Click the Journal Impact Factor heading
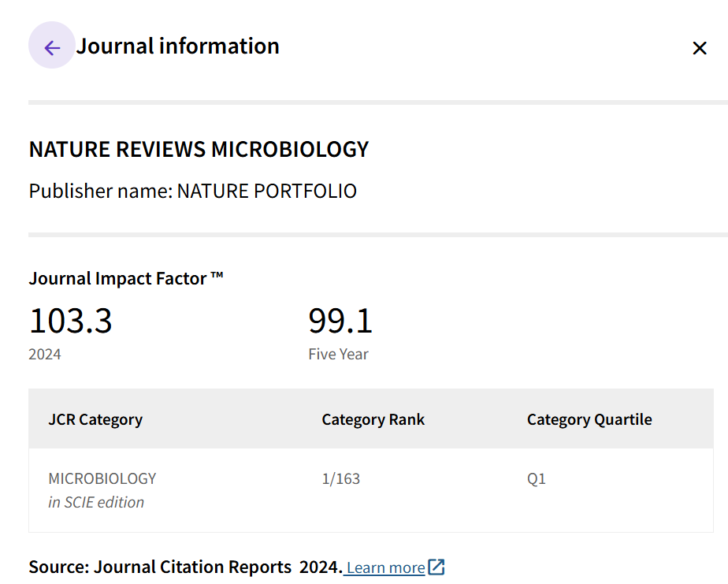Image resolution: width=728 pixels, height=584 pixels. point(126,279)
